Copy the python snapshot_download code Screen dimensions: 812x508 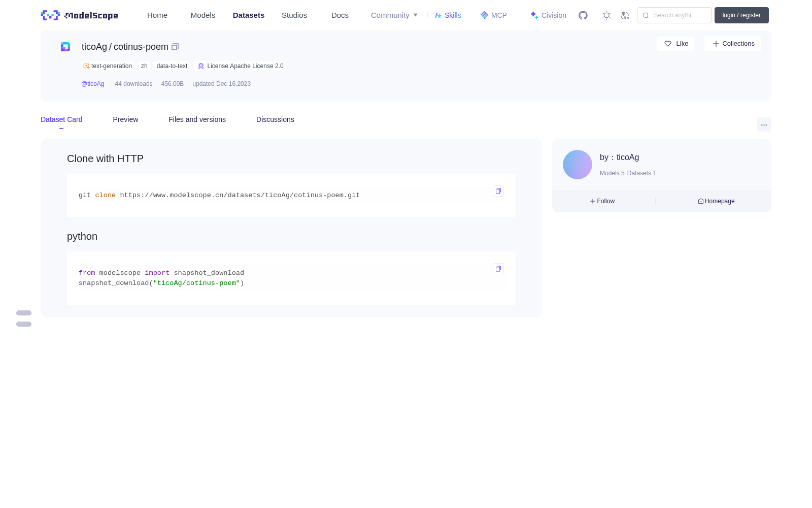coord(498,269)
